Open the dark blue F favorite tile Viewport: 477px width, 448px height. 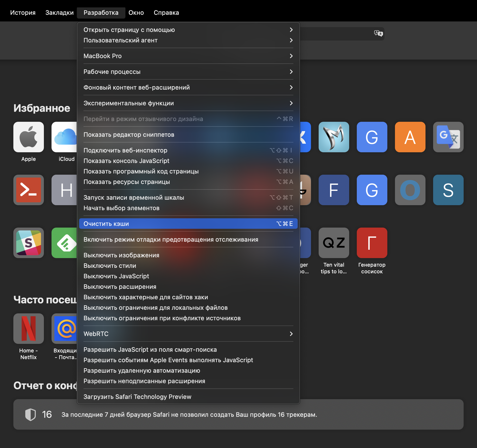[x=334, y=190]
